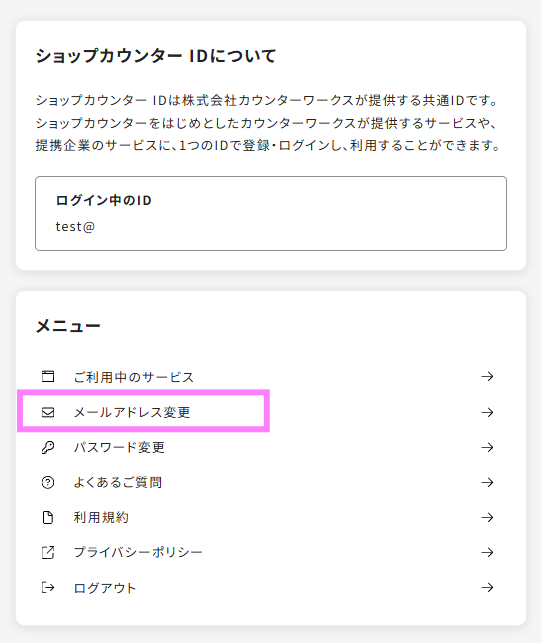Viewport: 541px width, 643px height.
Task: Click the key icon for パスワード変更
Action: (48, 447)
